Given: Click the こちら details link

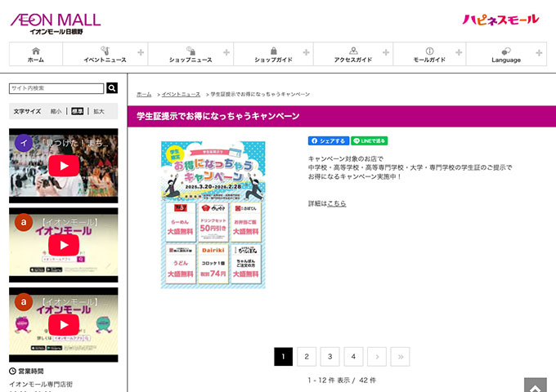Looking at the screenshot, I should (x=336, y=203).
